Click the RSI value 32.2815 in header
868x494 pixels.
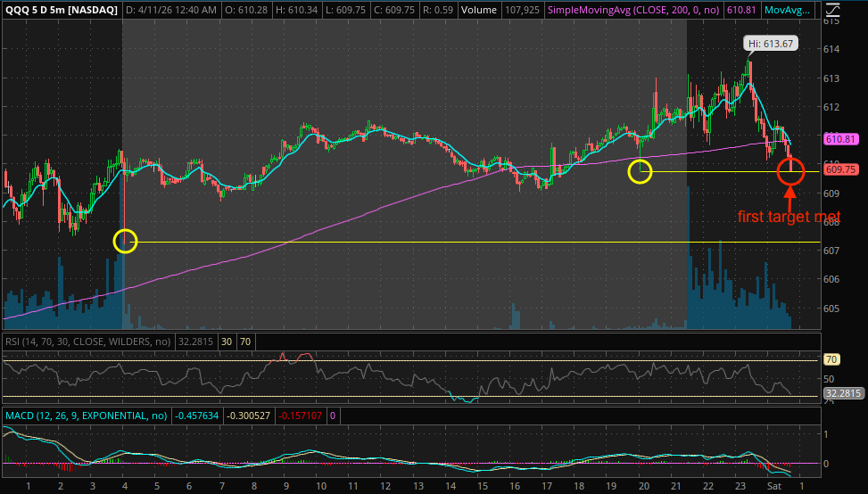pyautogui.click(x=195, y=342)
